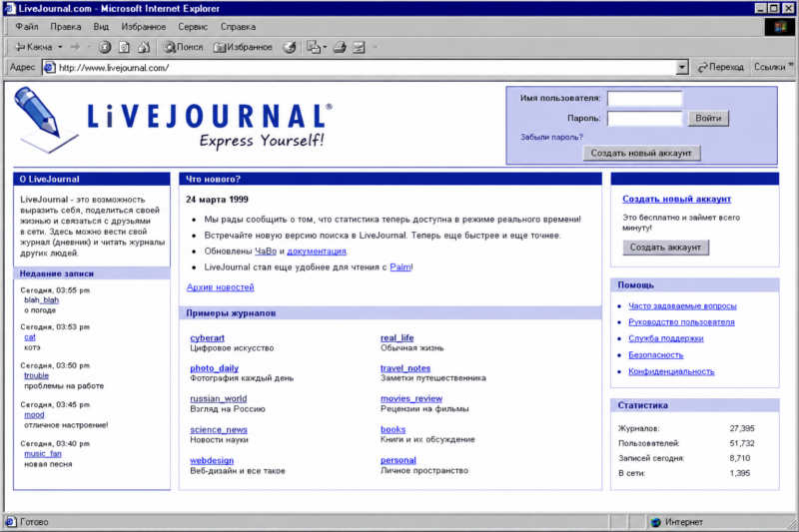Screen dimensions: 799x532
Task: Click the Создать аккаунт button
Action: click(x=665, y=247)
